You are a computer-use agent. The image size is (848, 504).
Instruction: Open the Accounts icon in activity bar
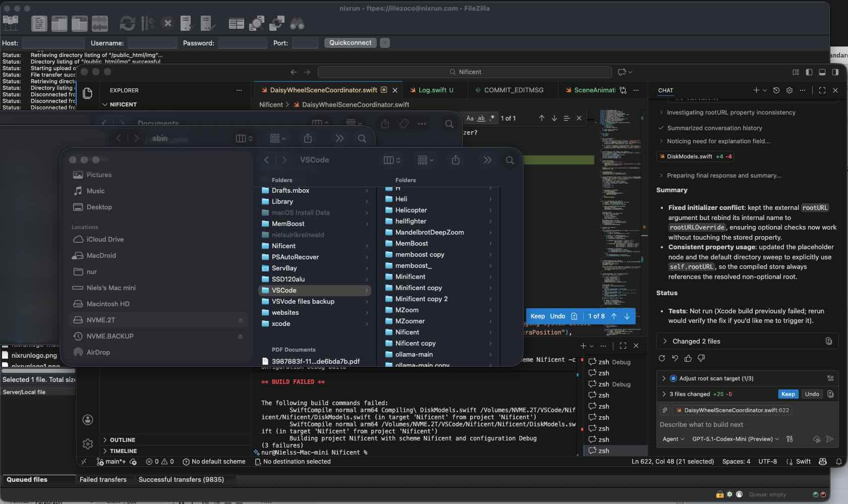click(88, 420)
